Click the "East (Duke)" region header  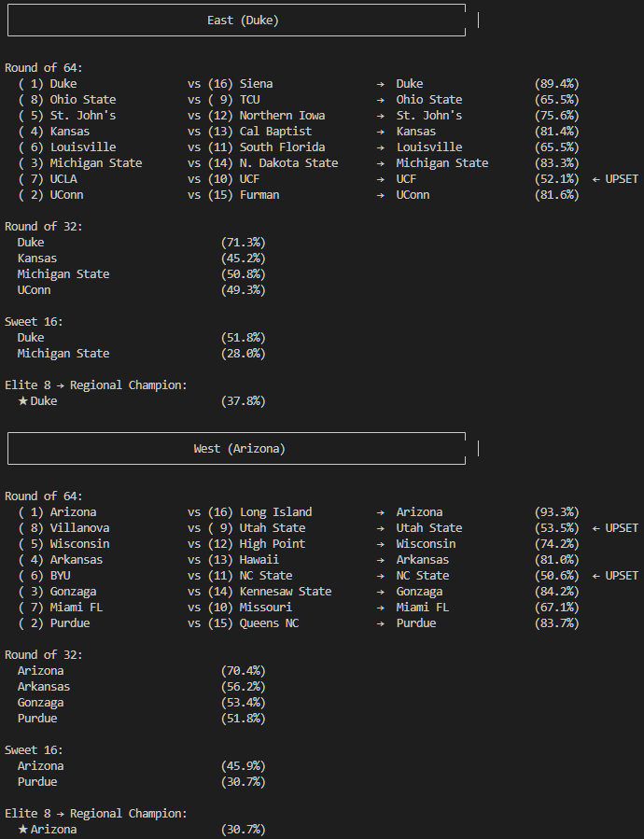(243, 21)
